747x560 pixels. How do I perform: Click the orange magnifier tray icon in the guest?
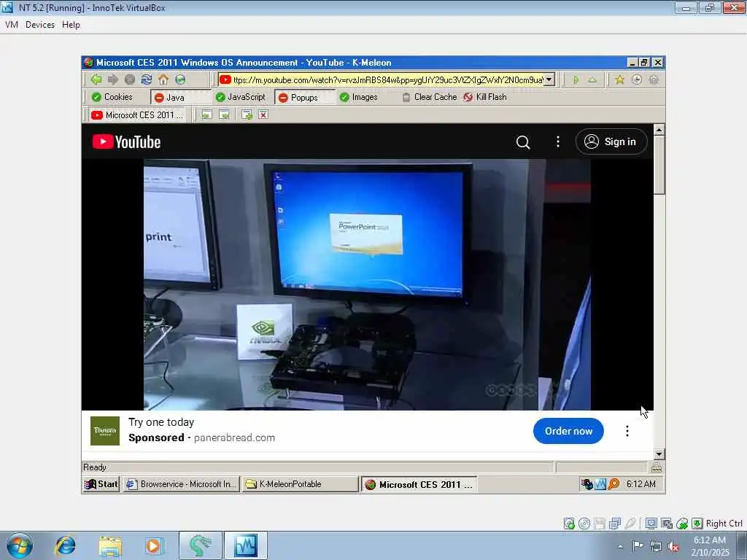pyautogui.click(x=614, y=484)
